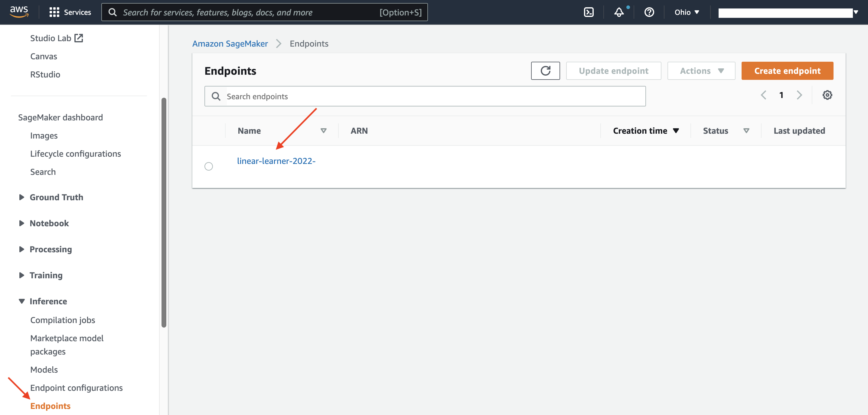This screenshot has height=415, width=868.
Task: Open Canvas in the sidebar
Action: point(44,56)
